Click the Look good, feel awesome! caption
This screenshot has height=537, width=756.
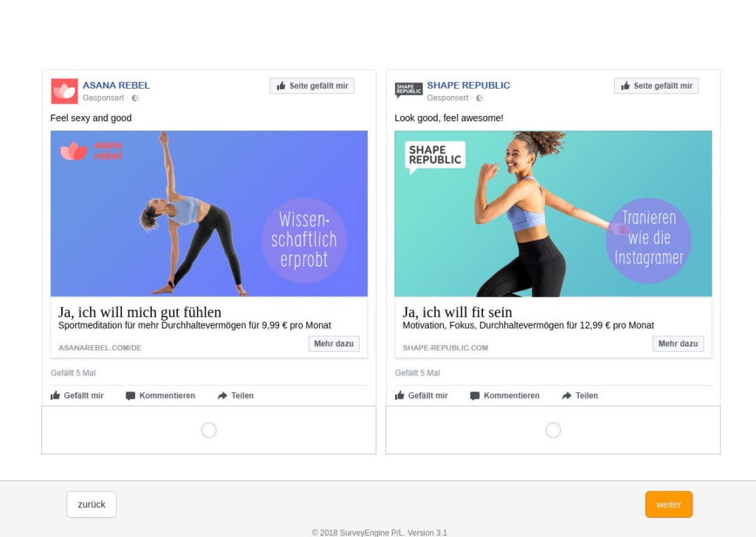(x=449, y=118)
